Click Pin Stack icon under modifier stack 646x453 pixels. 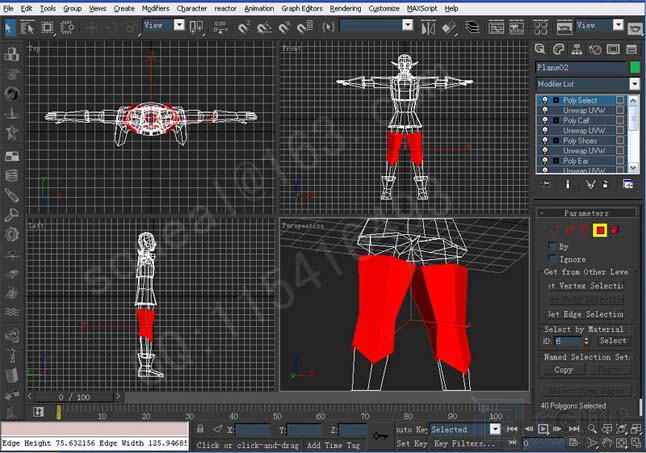[547, 184]
